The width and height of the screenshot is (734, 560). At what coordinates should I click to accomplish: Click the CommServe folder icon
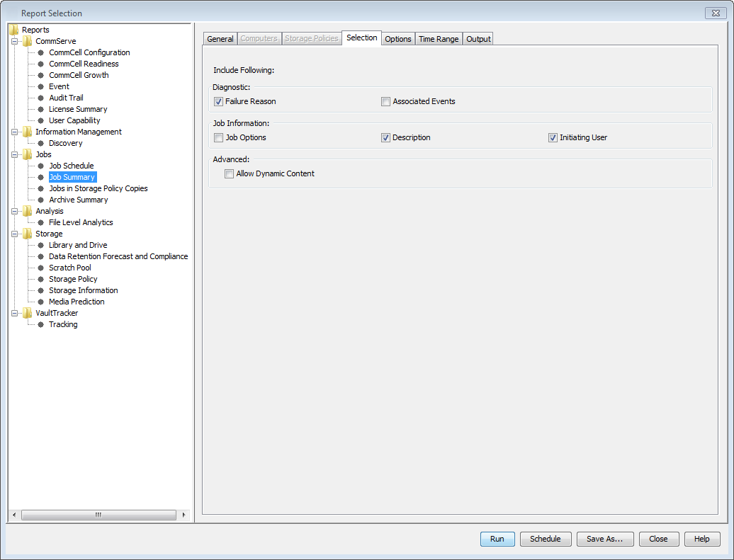(28, 41)
